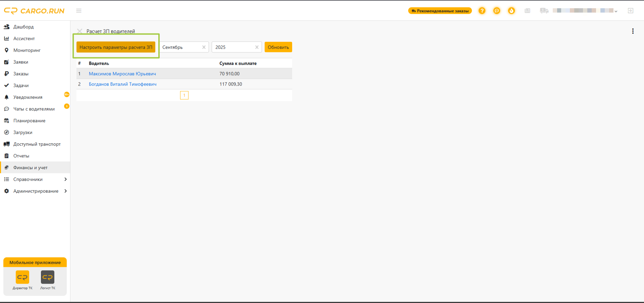The image size is (644, 303).
Task: Open the Сентябрь month dropdown
Action: [184, 47]
